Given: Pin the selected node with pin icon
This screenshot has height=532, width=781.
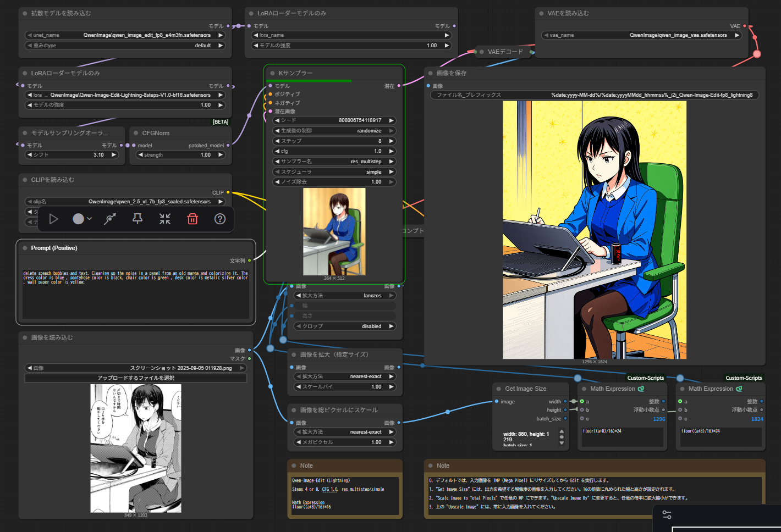Looking at the screenshot, I should tap(137, 219).
